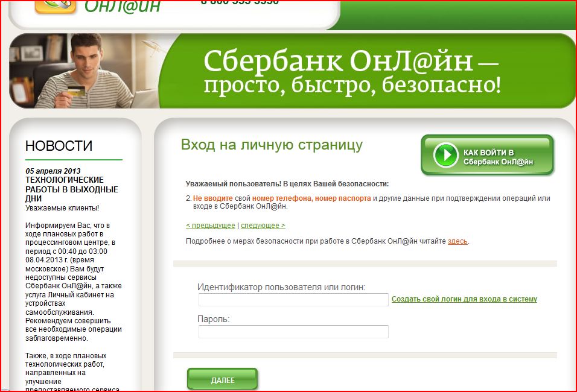This screenshot has width=577, height=392.
Task: Click the green ОнЛ@йн logo text
Action: (123, 6)
